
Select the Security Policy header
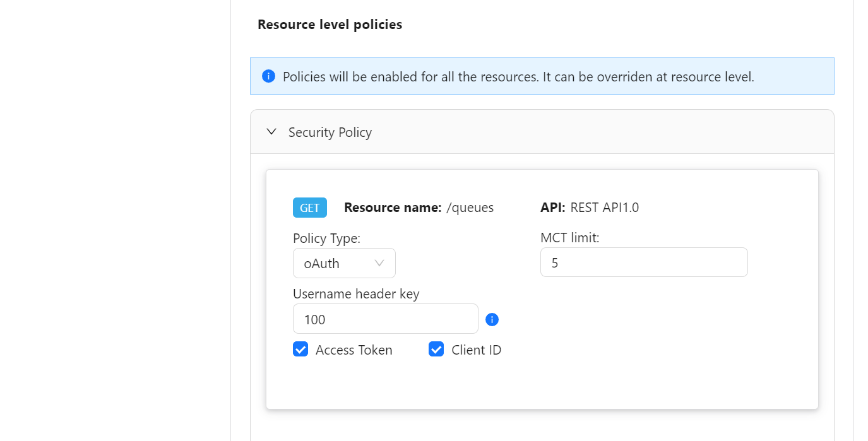click(330, 132)
